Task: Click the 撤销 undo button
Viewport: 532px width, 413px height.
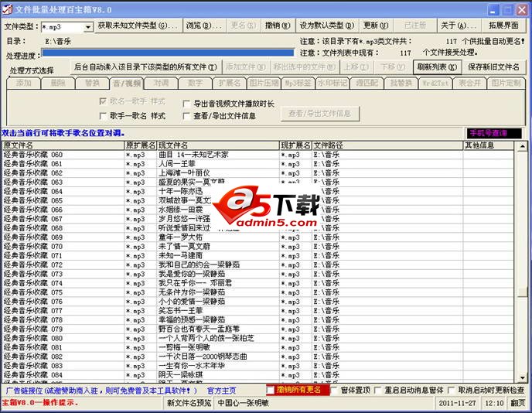Action: tap(278, 26)
